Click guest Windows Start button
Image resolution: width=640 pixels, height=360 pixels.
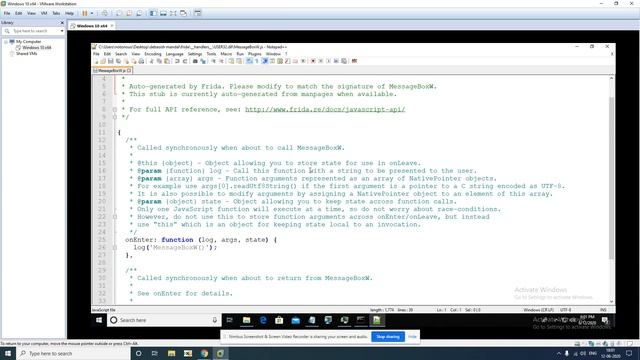tap(99, 320)
